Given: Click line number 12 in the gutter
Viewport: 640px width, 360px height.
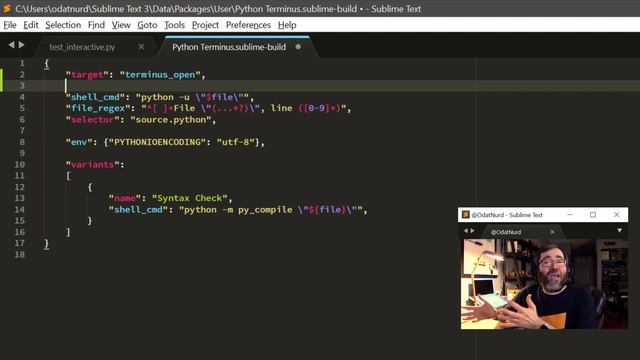Looking at the screenshot, I should coord(19,187).
